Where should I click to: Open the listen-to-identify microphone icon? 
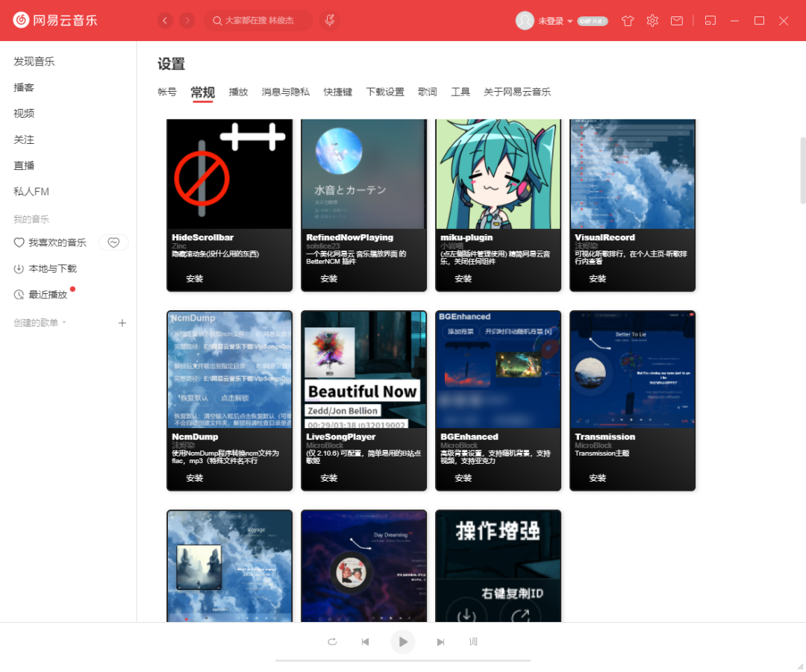coord(330,21)
